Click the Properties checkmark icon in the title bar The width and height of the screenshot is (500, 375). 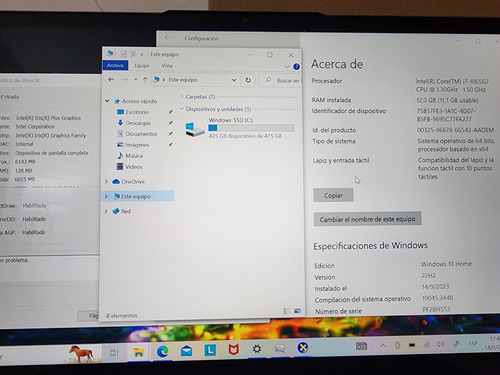tap(123, 54)
